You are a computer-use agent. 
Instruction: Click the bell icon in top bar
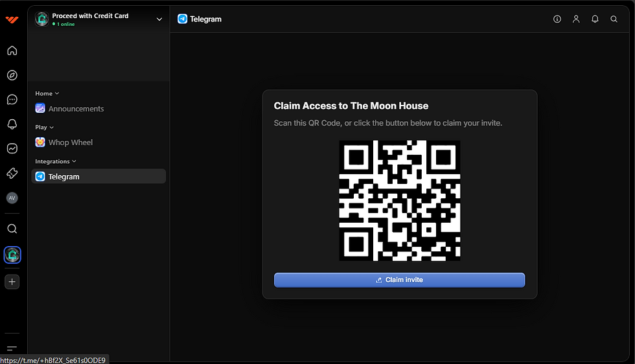[x=595, y=19]
